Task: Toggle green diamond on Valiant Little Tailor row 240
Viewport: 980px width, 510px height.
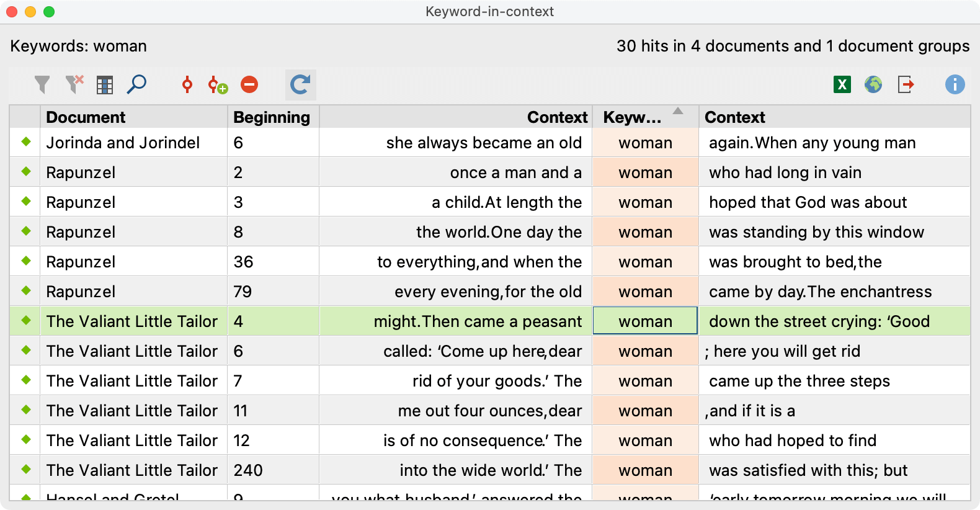Action: 26,470
